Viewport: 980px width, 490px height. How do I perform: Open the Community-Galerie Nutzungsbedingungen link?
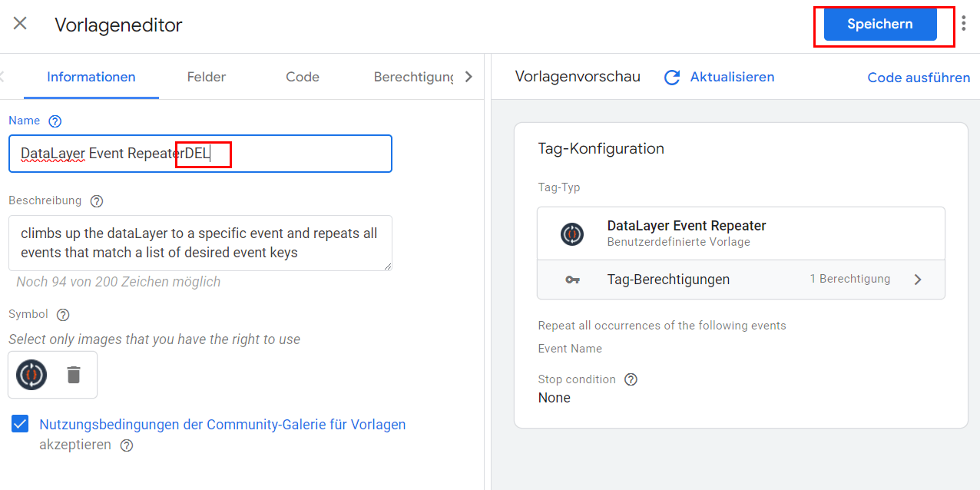tap(222, 425)
